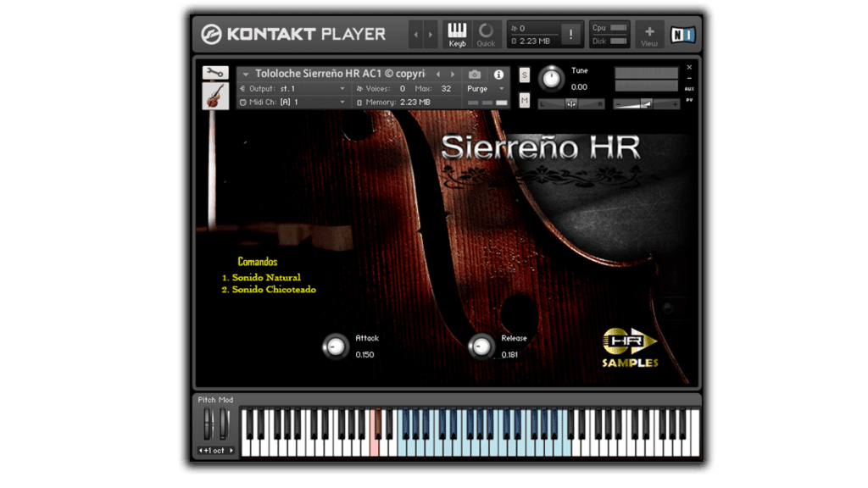Click the modulation wheel
This screenshot has height=488, width=868.
(224, 425)
